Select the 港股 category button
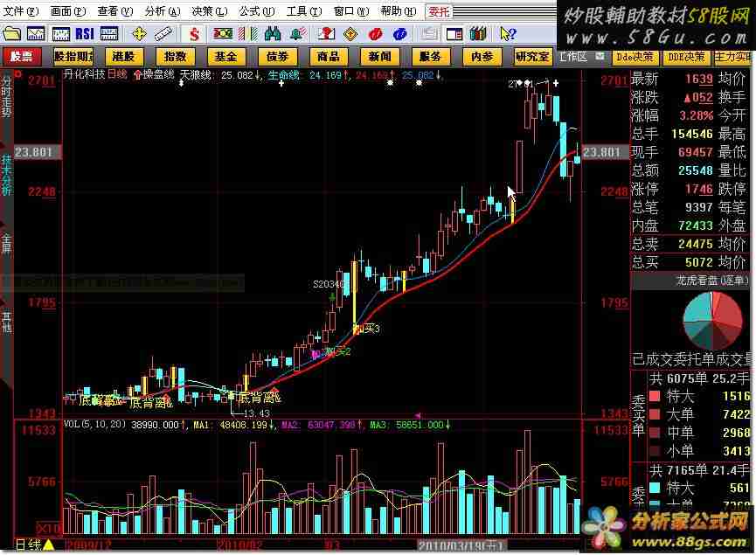The image size is (756, 555). click(x=124, y=57)
